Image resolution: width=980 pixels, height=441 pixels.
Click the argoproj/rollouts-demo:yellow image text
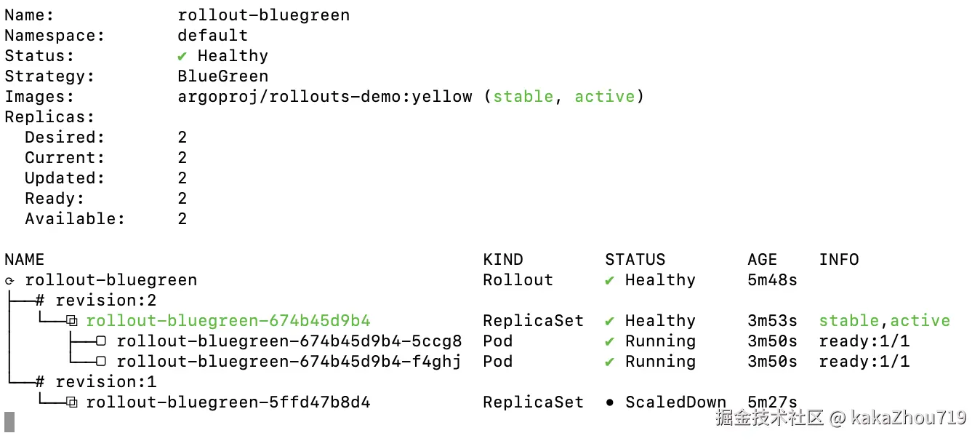click(325, 97)
